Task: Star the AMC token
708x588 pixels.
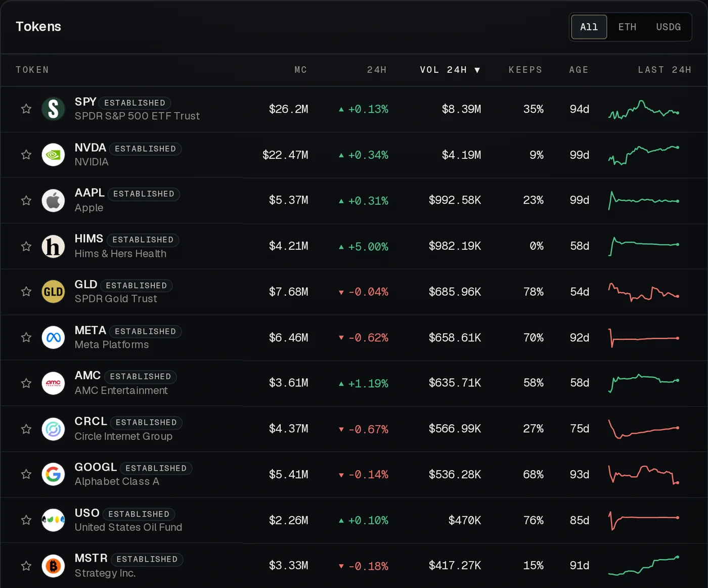Action: pos(26,383)
